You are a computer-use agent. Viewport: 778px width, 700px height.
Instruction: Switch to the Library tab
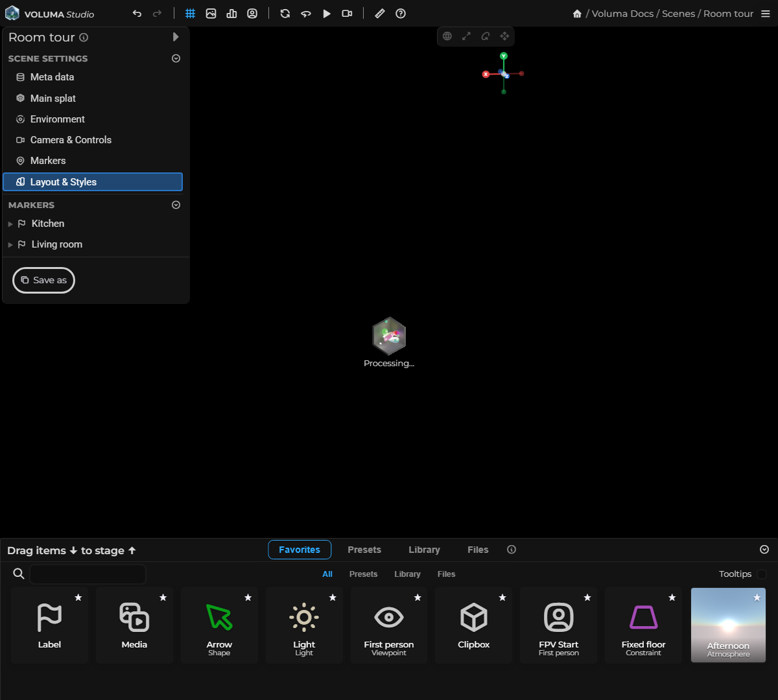[x=424, y=550]
